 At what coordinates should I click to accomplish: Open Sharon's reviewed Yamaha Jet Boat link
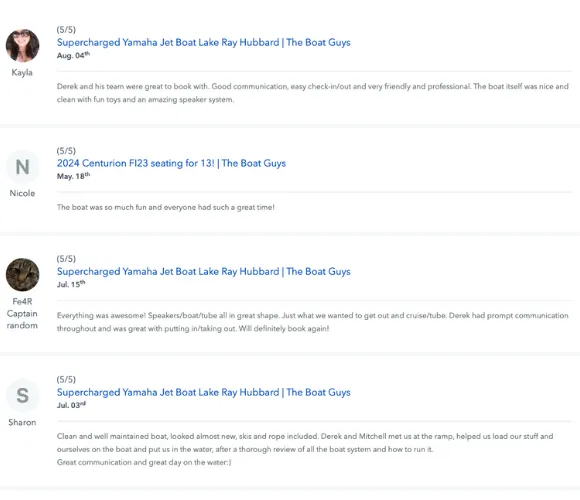tap(203, 392)
